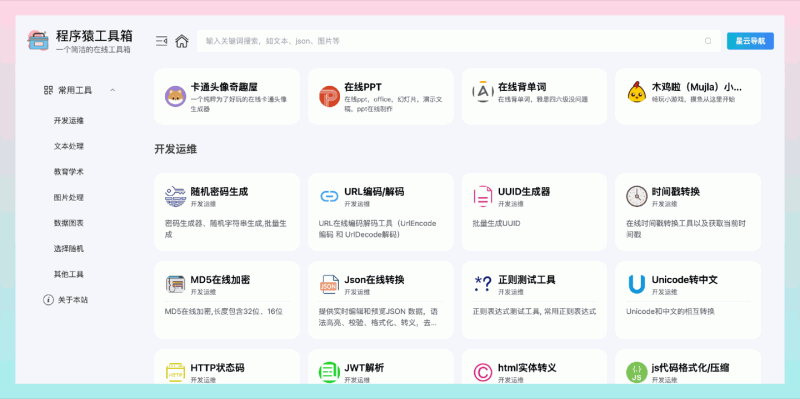Click description 正则表达式测试工具, 常用正则表达式
This screenshot has width=800, height=399.
534,311
